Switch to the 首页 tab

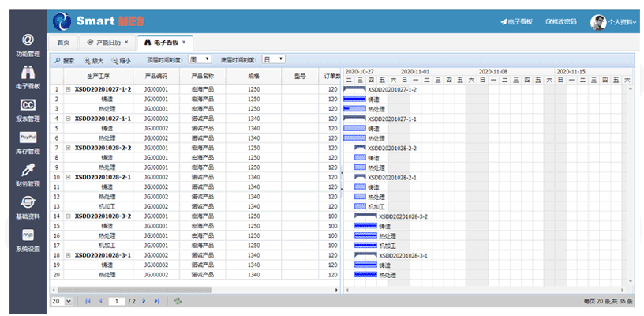[x=63, y=42]
